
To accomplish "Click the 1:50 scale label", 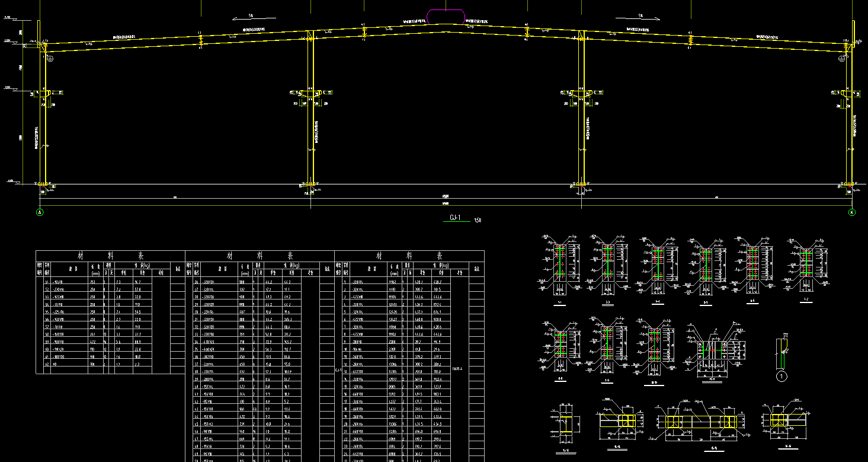I will coord(478,221).
